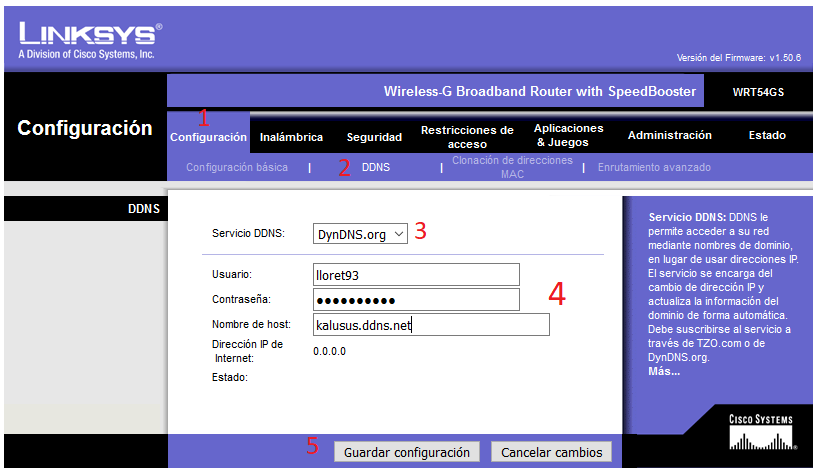Click the Wireless-G Broadband Router title
Viewport: 816px width, 470px height.
point(540,92)
